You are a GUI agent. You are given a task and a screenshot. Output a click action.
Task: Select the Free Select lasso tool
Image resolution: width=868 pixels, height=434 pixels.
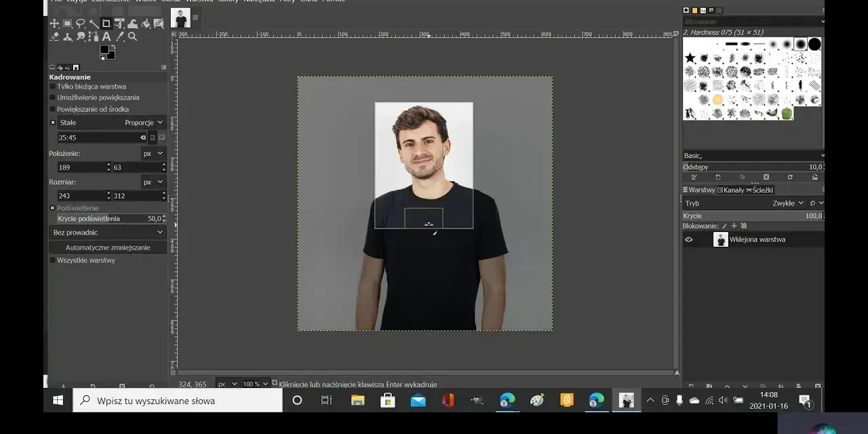tap(80, 24)
